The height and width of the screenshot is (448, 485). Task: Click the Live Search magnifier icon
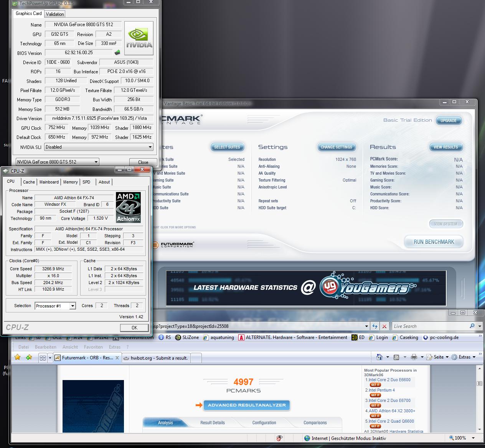(472, 326)
